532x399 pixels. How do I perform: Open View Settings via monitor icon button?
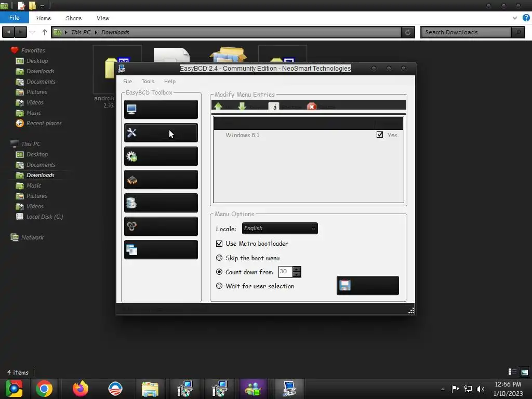click(161, 109)
